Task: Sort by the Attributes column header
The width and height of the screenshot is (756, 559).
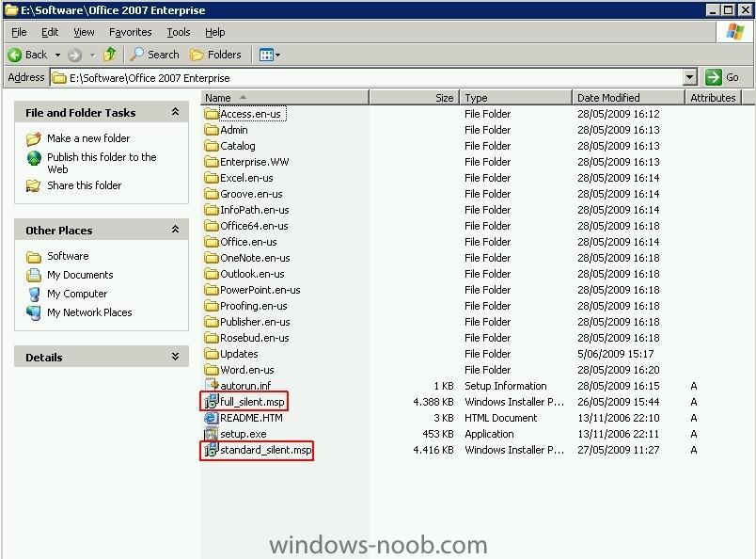Action: click(x=714, y=98)
